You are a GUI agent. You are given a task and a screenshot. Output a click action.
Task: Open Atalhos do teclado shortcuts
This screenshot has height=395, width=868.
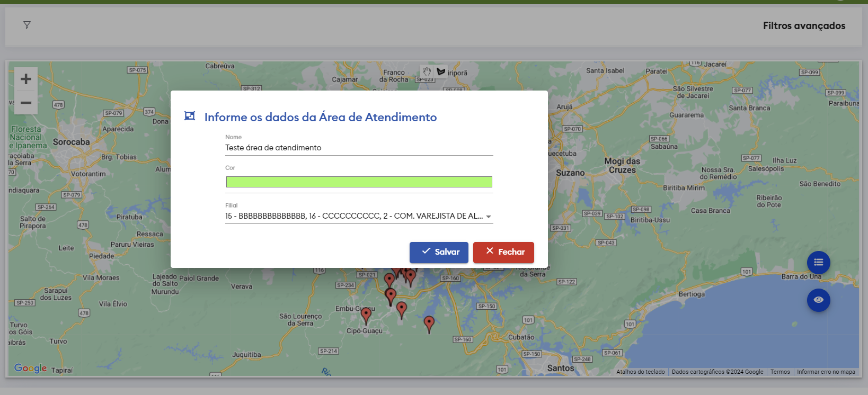640,372
